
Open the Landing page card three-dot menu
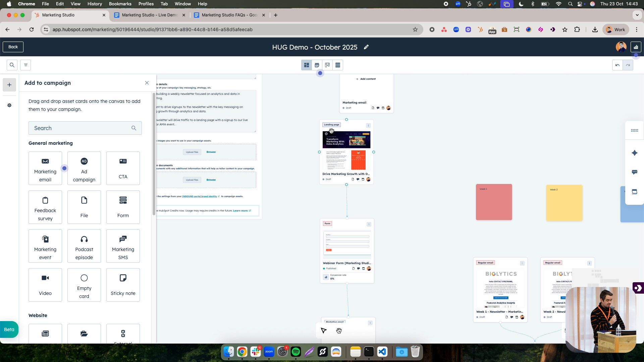[x=368, y=125]
